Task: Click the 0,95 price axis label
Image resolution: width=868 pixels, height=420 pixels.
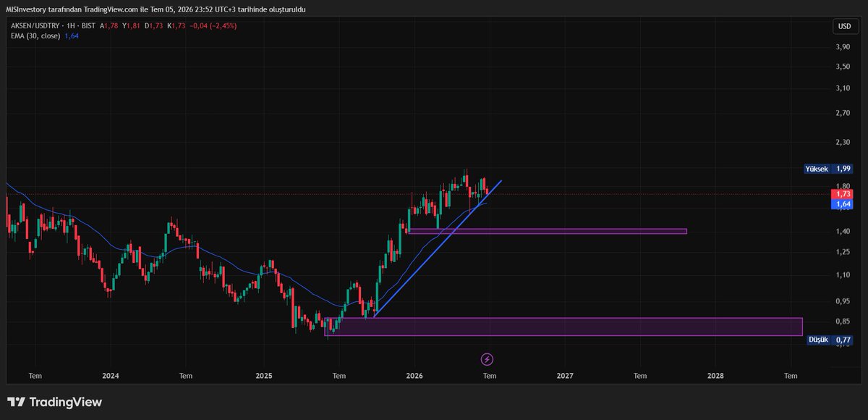Action: (843, 301)
